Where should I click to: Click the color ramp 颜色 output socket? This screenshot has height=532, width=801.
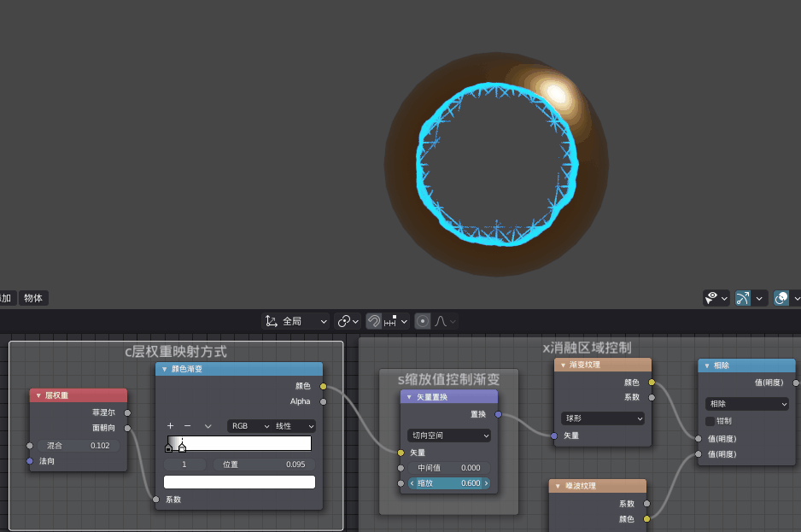coord(324,386)
